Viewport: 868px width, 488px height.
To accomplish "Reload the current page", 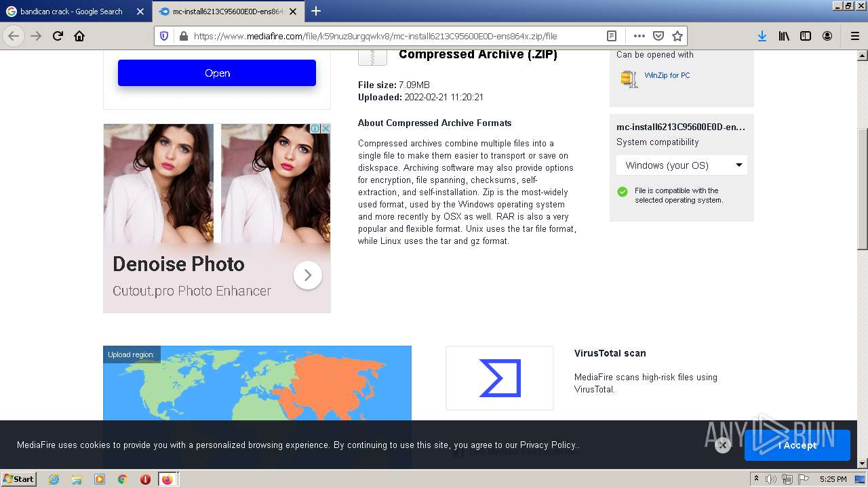I will pos(58,36).
